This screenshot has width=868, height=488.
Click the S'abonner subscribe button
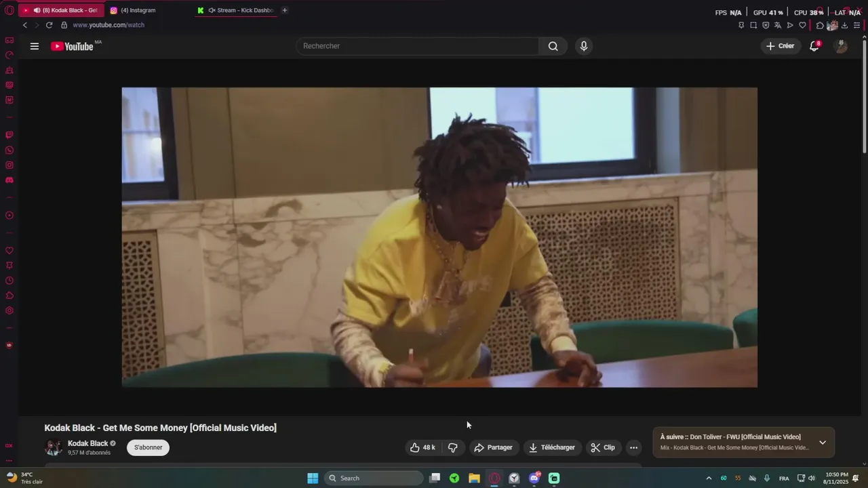click(148, 447)
